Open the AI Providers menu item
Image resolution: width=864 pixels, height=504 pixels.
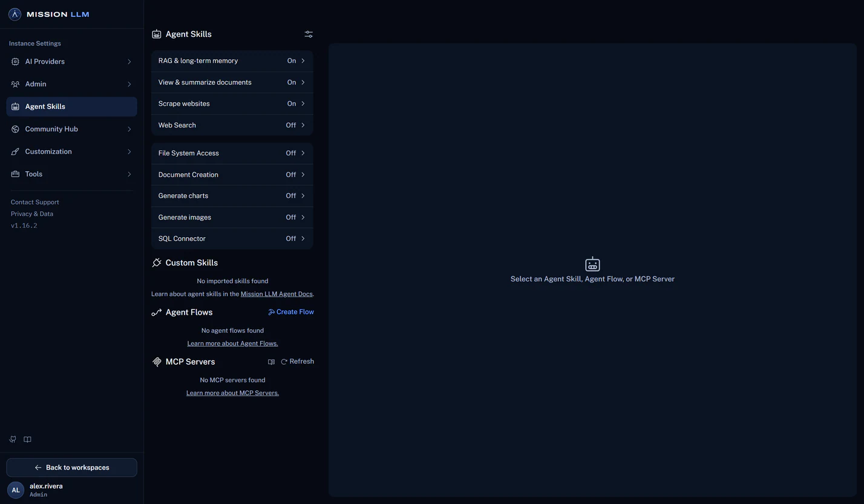tap(71, 62)
